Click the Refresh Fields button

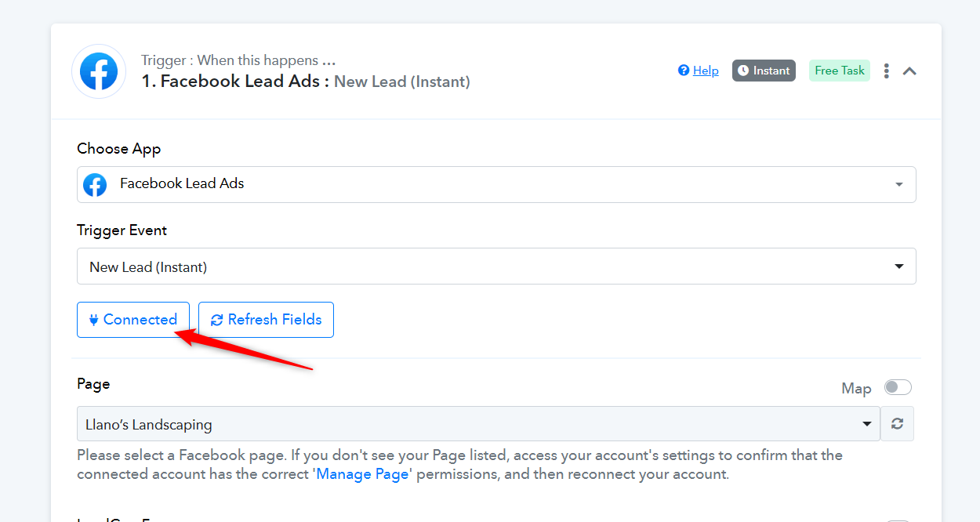[x=266, y=320]
